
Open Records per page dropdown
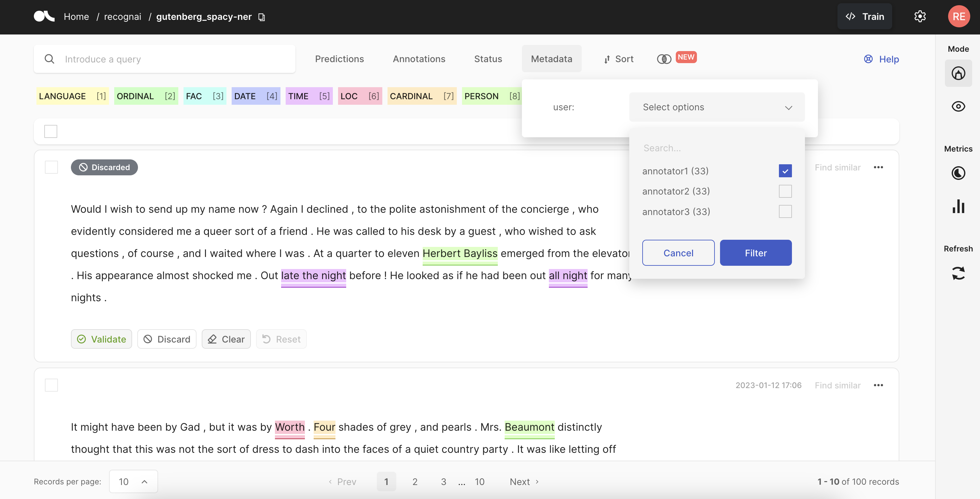coord(133,481)
